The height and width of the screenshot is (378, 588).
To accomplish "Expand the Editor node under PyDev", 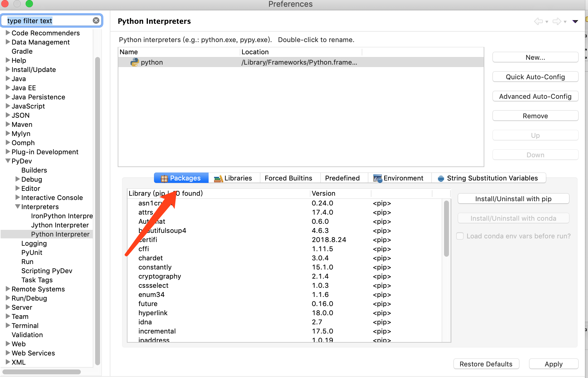I will click(x=18, y=188).
